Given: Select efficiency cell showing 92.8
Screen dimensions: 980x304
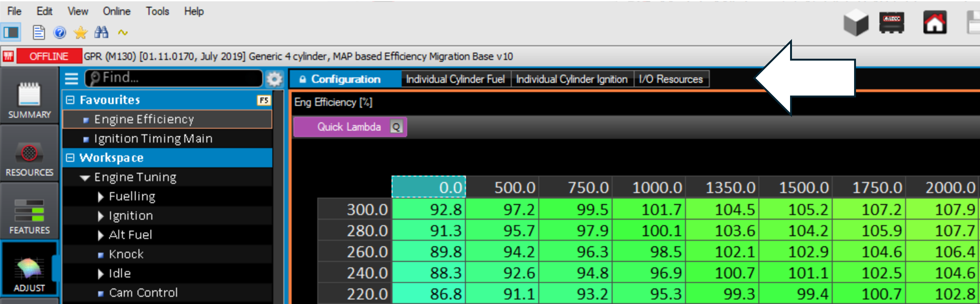Looking at the screenshot, I should tap(429, 210).
